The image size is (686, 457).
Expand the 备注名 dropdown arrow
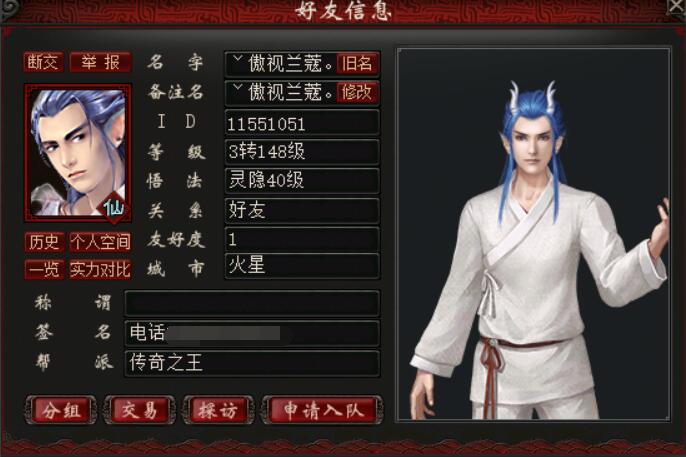[238, 87]
